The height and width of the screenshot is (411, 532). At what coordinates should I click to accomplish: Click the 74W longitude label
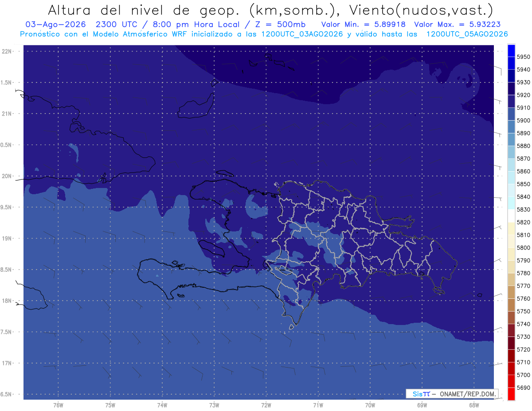(x=162, y=405)
